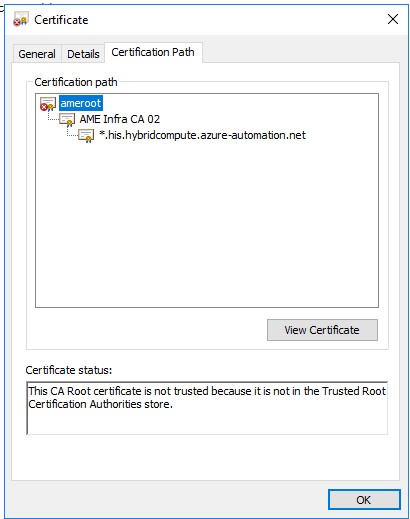Click inside the Certificate status text box
The image size is (410, 519).
[x=207, y=408]
